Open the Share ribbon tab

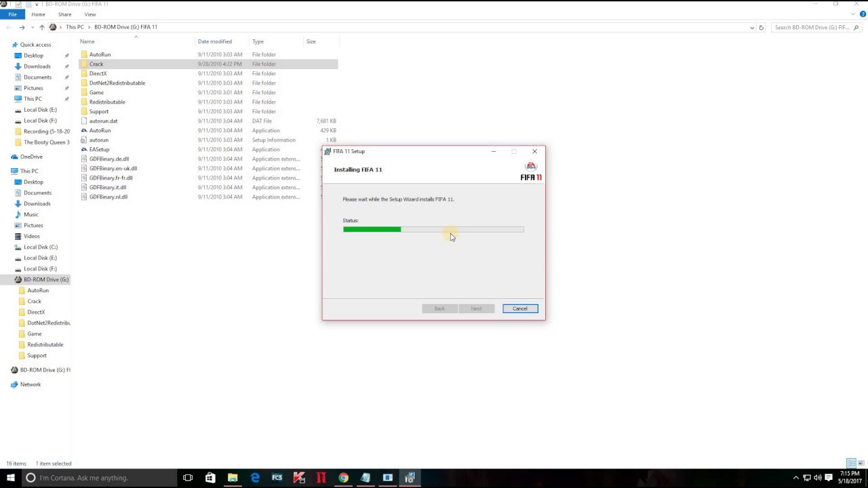[x=64, y=14]
